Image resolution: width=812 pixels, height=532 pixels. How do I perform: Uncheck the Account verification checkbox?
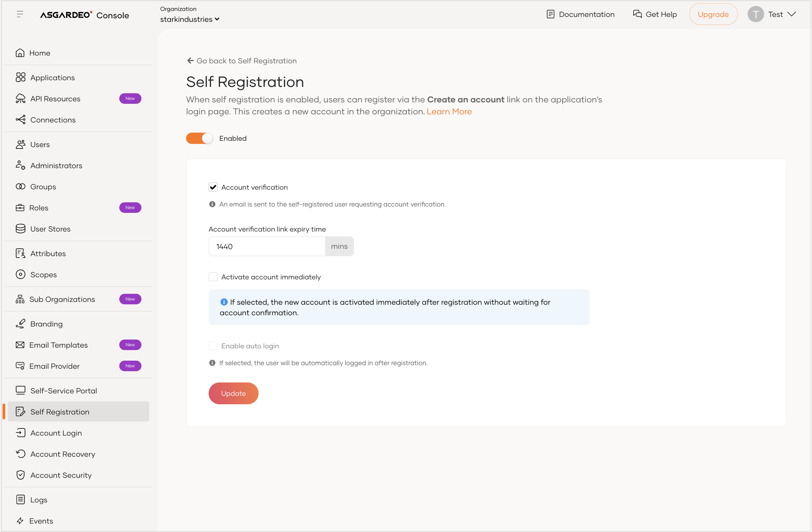tap(213, 187)
